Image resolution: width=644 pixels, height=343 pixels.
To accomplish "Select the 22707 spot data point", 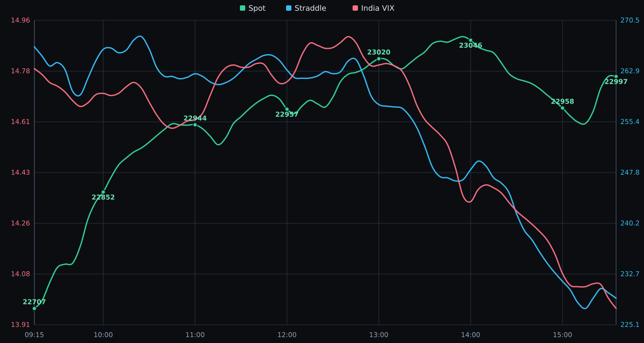I will 34,308.
